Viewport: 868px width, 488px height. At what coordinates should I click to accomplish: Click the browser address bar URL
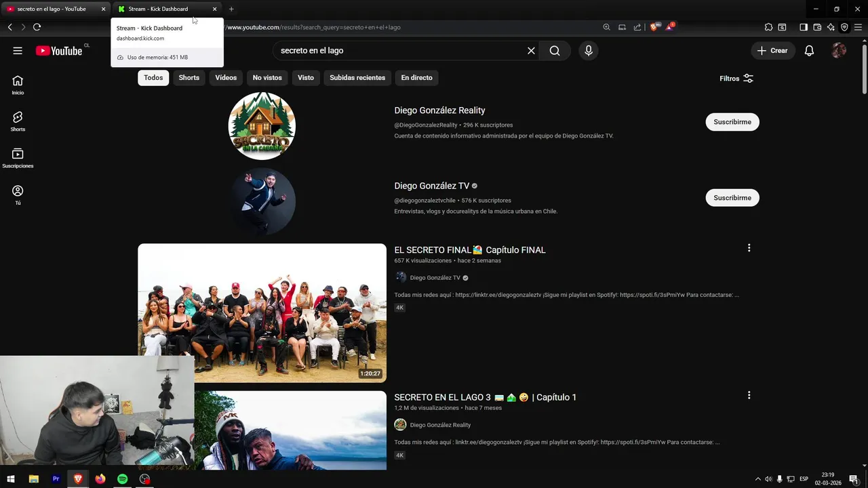tap(313, 27)
